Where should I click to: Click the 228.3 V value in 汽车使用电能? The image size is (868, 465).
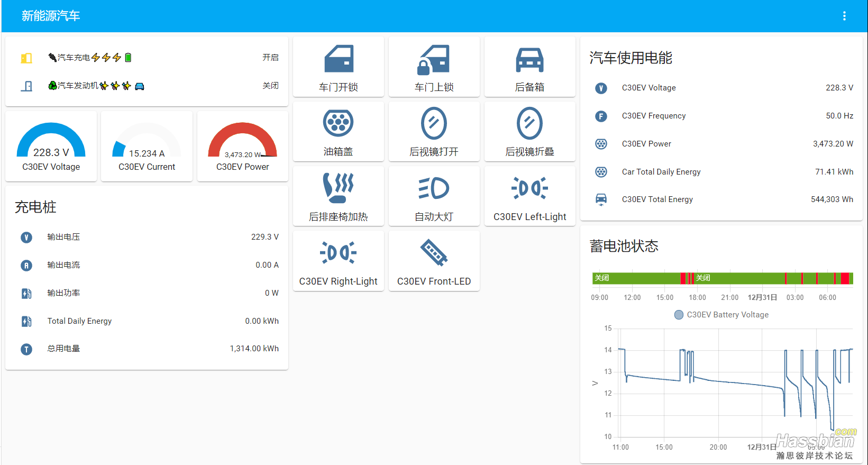point(839,88)
